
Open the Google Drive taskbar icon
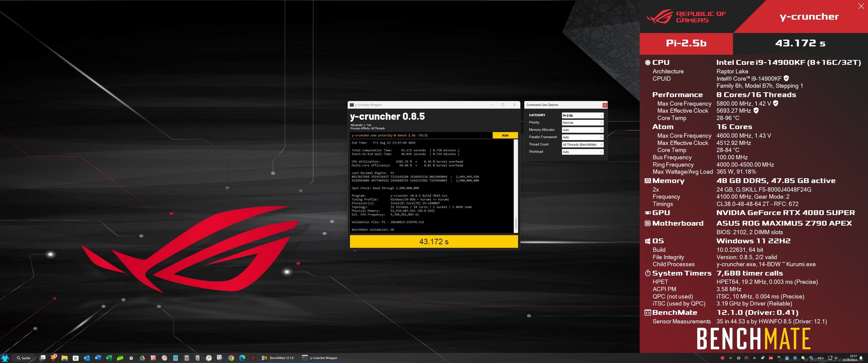(x=142, y=358)
